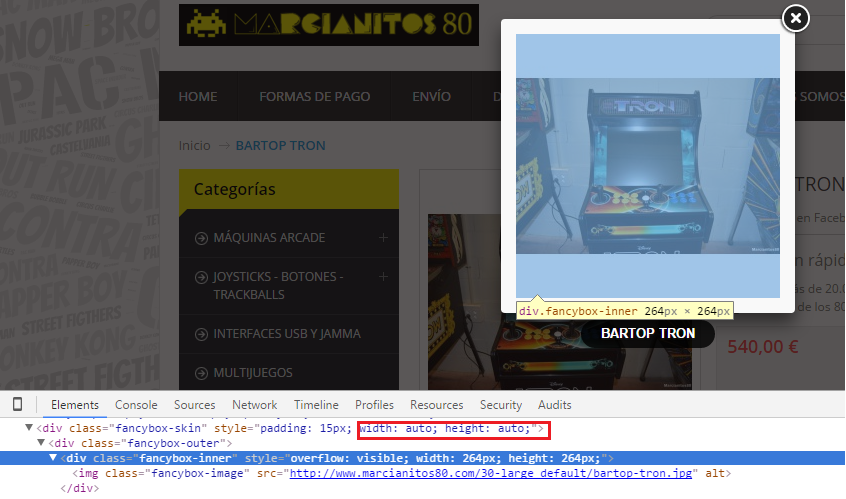The width and height of the screenshot is (846, 499).
Task: Open MULTIJUEGOS category
Action: [253, 373]
